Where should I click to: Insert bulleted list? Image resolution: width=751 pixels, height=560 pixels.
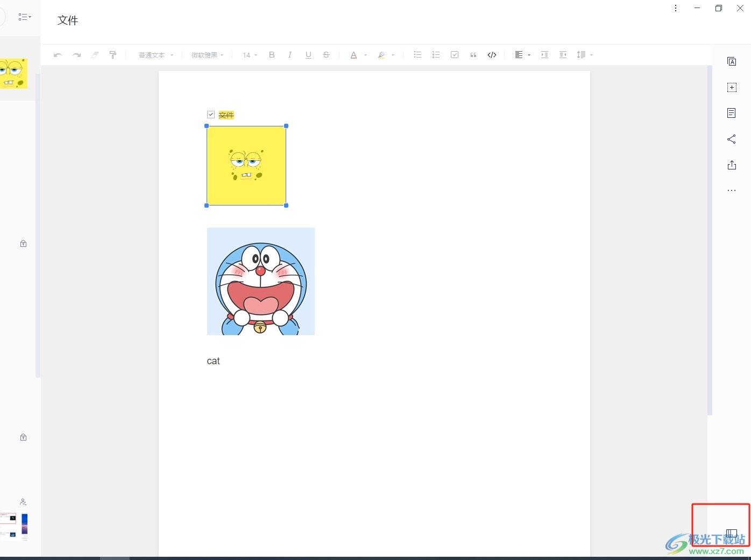[x=417, y=55]
